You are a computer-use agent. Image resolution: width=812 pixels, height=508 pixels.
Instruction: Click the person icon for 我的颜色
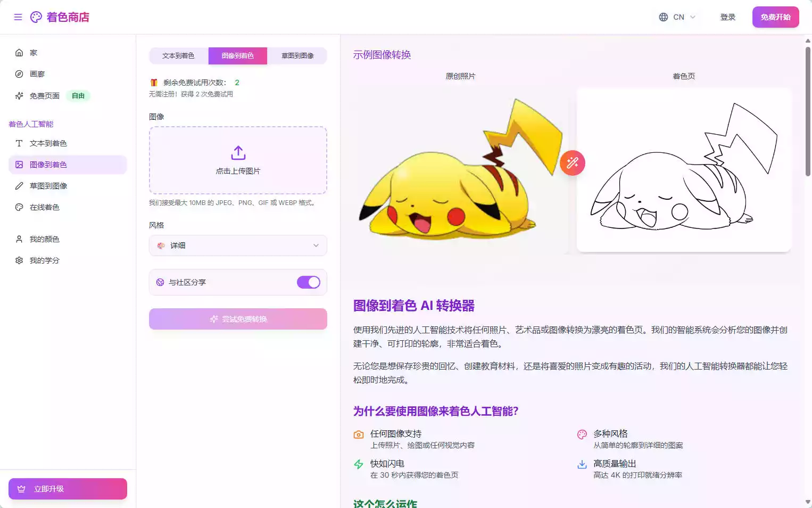(x=19, y=239)
